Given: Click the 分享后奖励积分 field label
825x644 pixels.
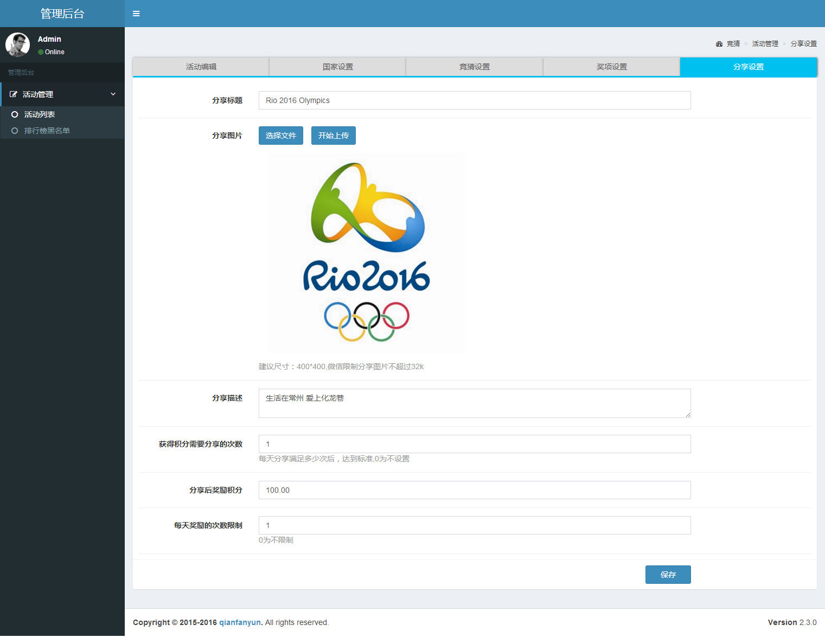Looking at the screenshot, I should tap(216, 490).
